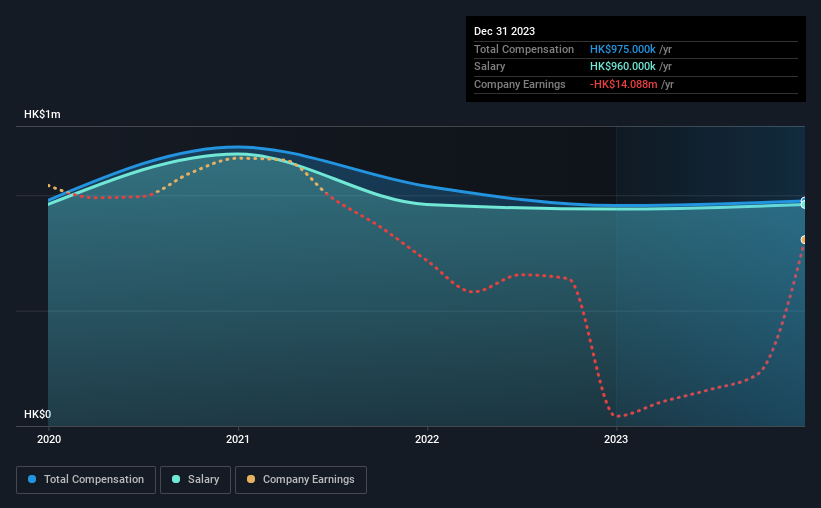This screenshot has height=508, width=821.
Task: Click the -HK$14.088m company earnings value
Action: [624, 84]
